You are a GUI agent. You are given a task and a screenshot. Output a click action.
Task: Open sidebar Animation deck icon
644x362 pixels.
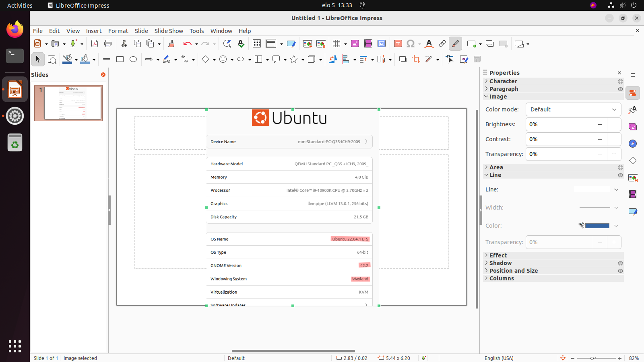click(x=633, y=194)
